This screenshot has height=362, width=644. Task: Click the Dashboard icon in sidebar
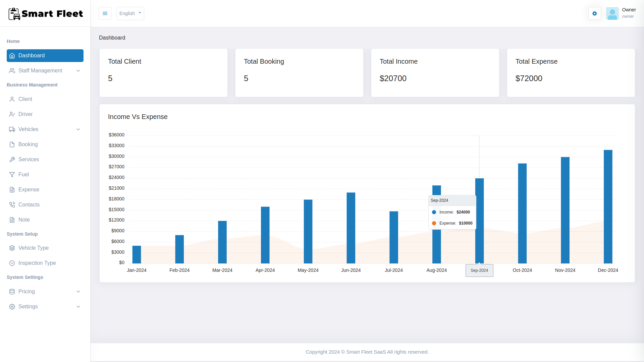[12, 55]
